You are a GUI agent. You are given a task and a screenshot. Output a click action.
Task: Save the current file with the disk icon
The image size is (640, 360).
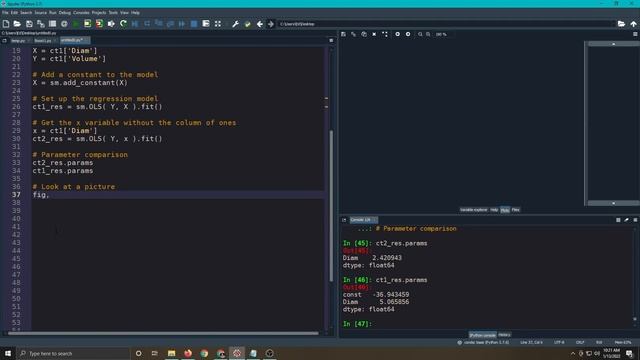[29, 24]
